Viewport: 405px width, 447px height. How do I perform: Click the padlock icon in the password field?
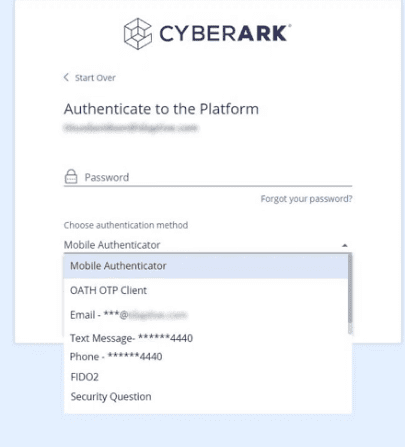[x=71, y=177]
